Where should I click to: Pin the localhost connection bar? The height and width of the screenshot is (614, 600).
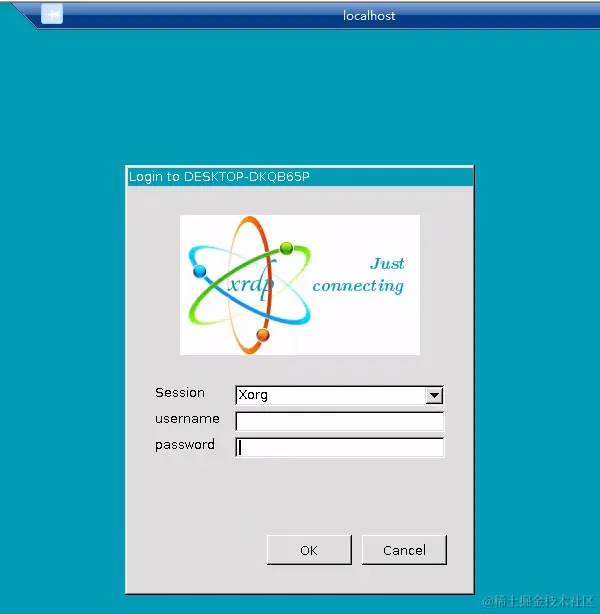point(52,14)
